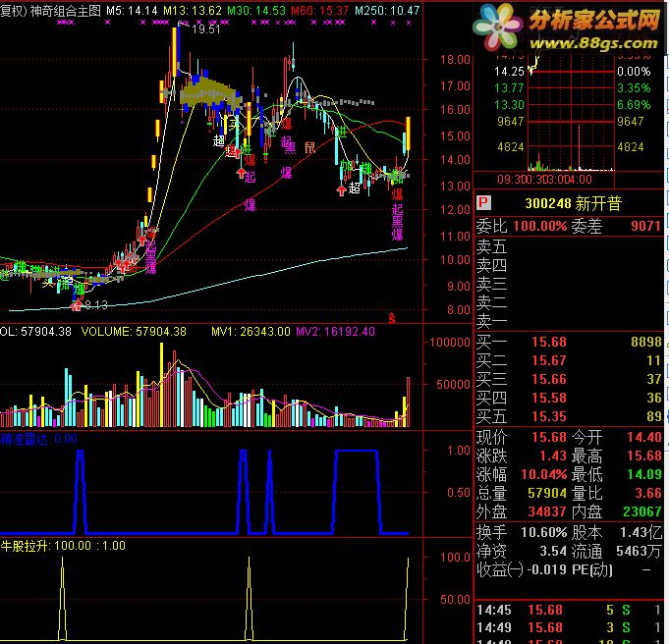Click the 8.13 low price label

[x=96, y=305]
